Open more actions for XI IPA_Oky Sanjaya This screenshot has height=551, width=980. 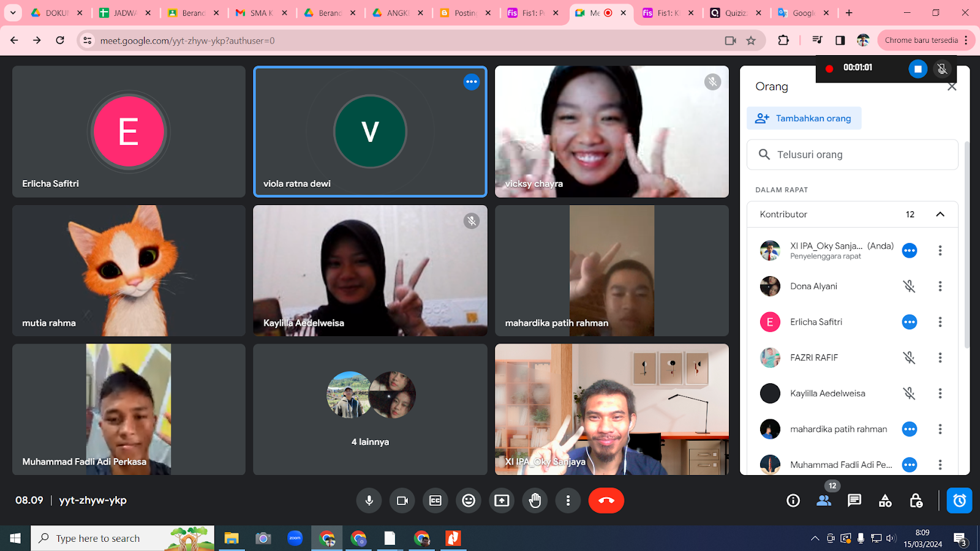coord(940,250)
